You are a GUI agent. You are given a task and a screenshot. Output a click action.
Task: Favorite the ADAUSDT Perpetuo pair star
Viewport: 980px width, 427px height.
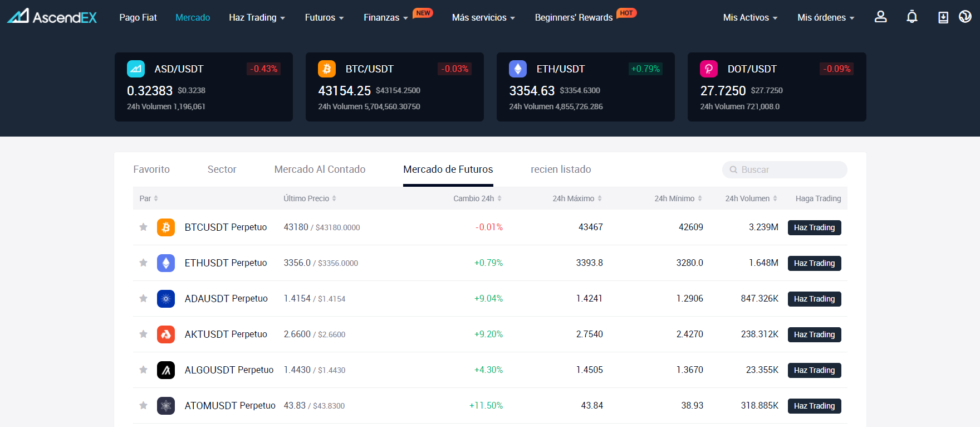coord(143,298)
